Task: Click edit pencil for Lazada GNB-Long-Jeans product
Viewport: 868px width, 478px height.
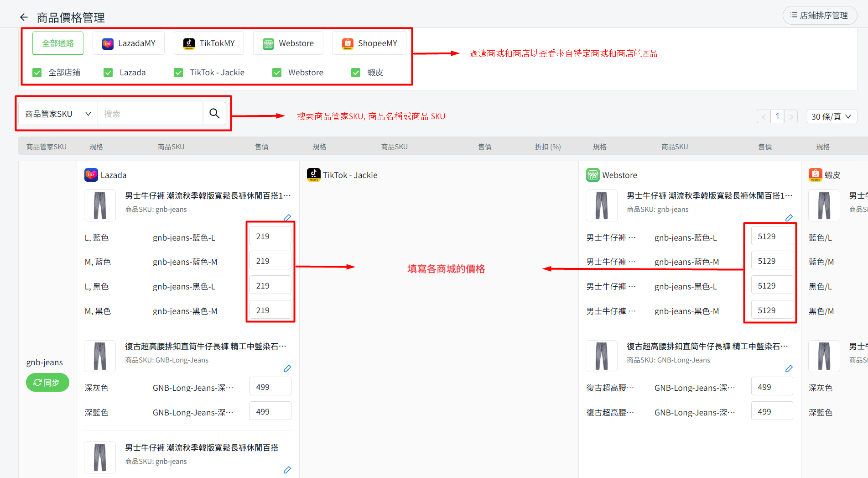Action: (x=287, y=368)
